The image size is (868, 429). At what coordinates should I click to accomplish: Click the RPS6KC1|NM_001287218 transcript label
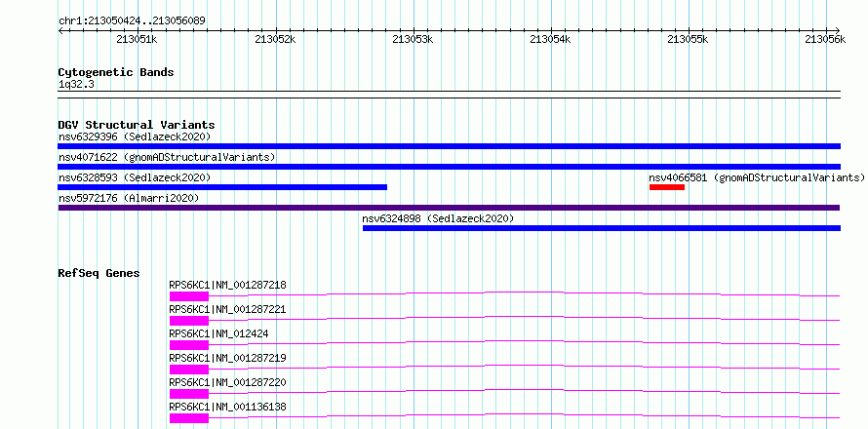click(x=227, y=285)
